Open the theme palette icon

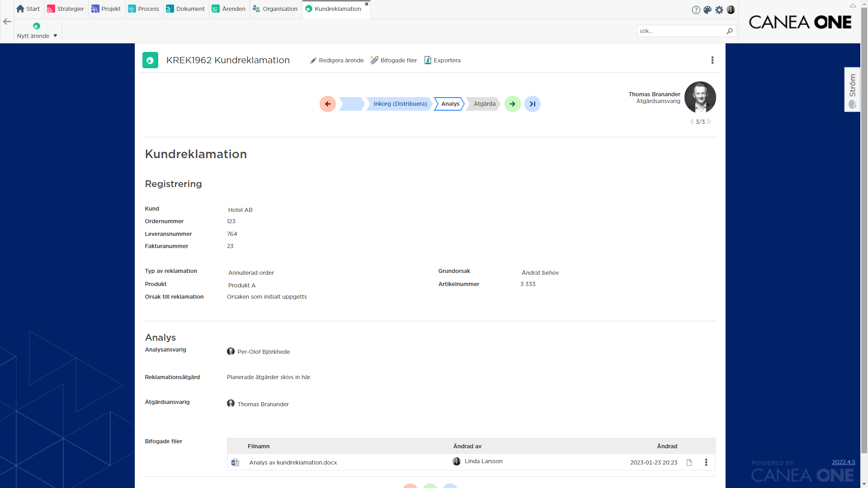[x=708, y=10]
